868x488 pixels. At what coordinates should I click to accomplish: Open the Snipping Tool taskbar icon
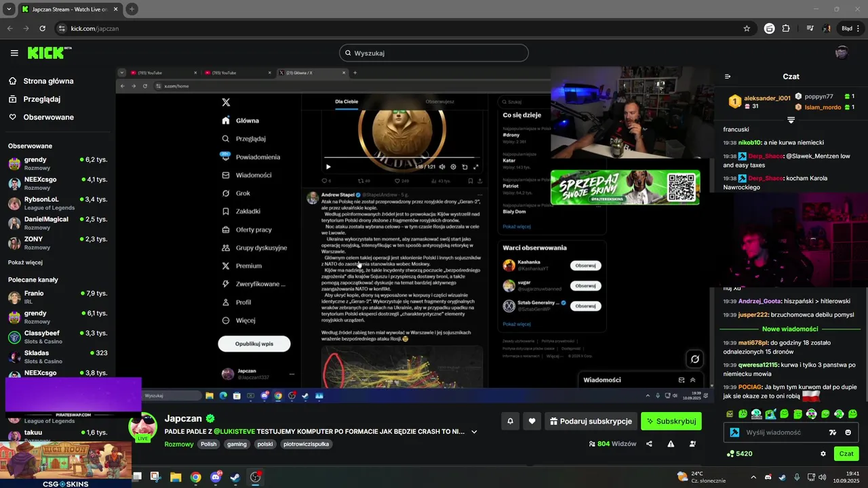(x=155, y=477)
